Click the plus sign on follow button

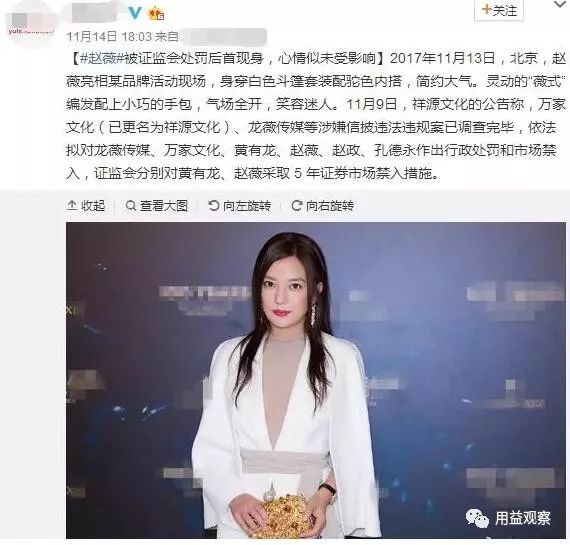486,10
